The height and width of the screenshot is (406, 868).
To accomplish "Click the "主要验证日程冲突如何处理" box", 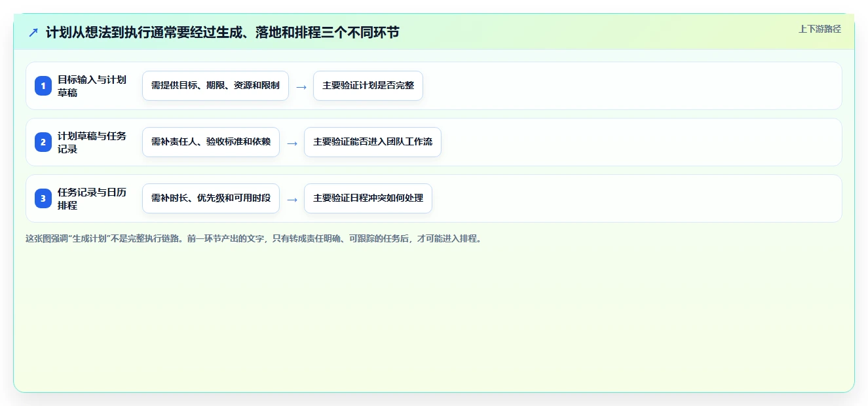I will (368, 198).
